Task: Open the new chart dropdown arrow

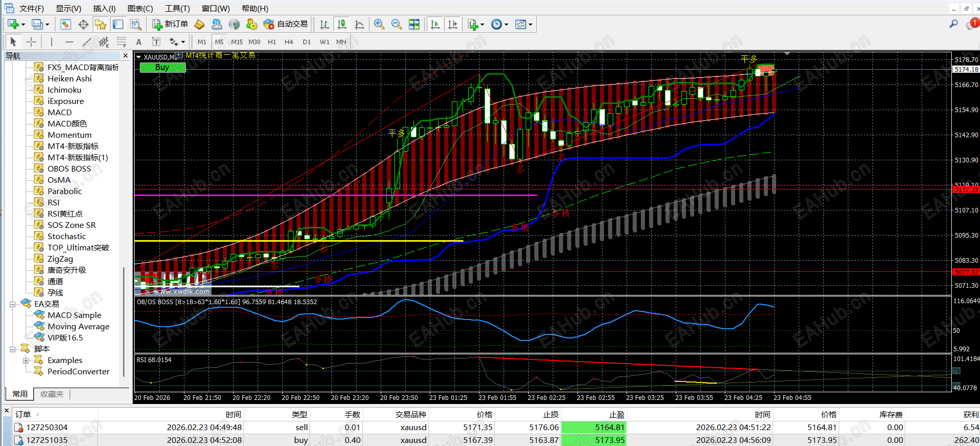Action: tap(23, 25)
